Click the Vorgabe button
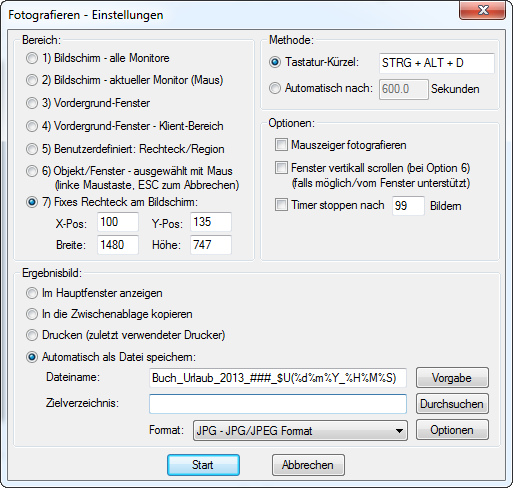 (452, 378)
